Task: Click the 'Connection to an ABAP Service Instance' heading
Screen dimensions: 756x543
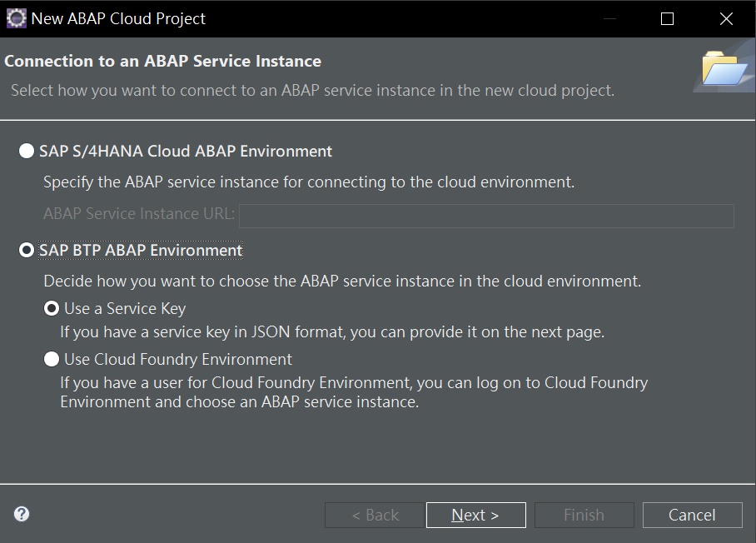Action: [x=163, y=62]
